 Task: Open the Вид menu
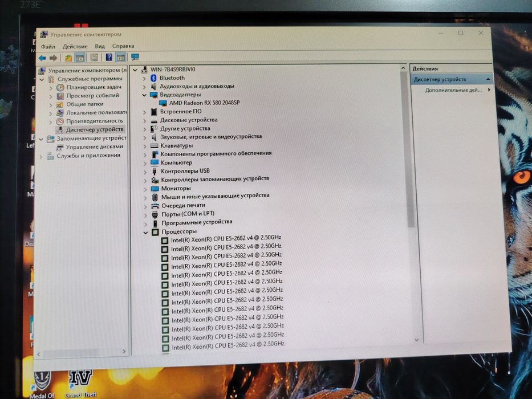click(100, 46)
